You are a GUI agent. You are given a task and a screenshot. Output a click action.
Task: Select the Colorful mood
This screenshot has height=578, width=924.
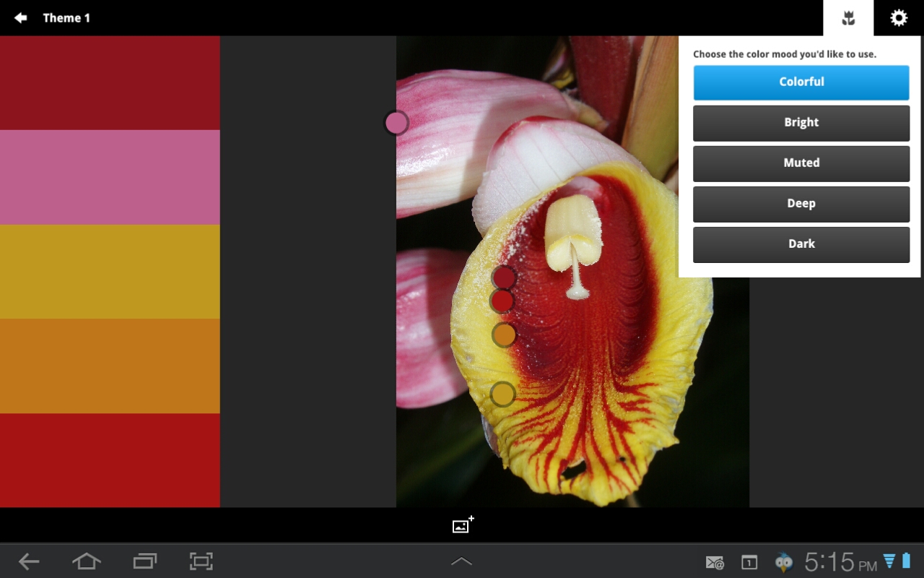801,82
